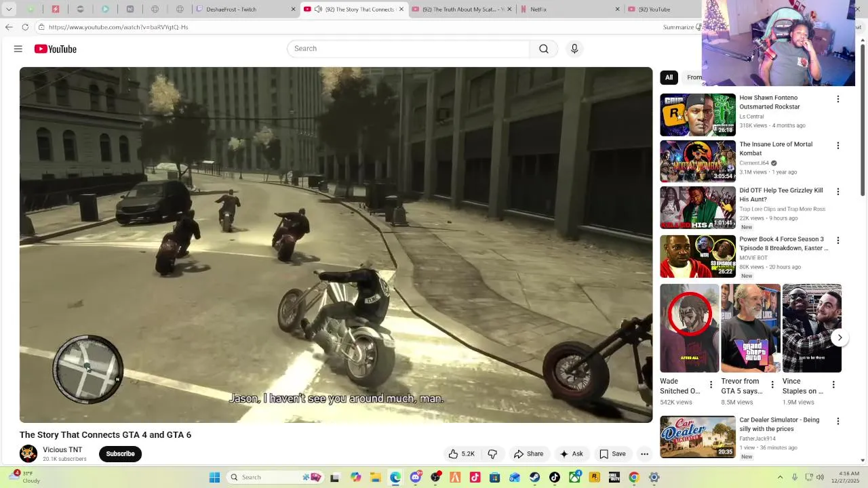This screenshot has height=488, width=868.
Task: Start voice search with microphone icon
Action: [574, 49]
